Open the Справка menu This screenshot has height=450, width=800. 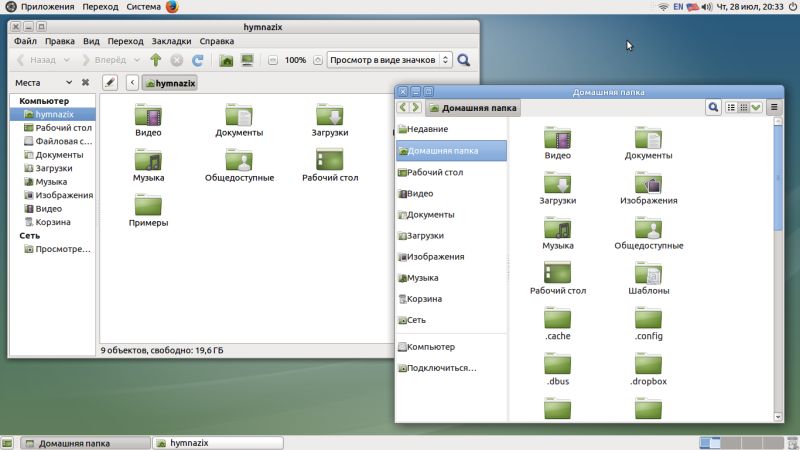[x=217, y=41]
